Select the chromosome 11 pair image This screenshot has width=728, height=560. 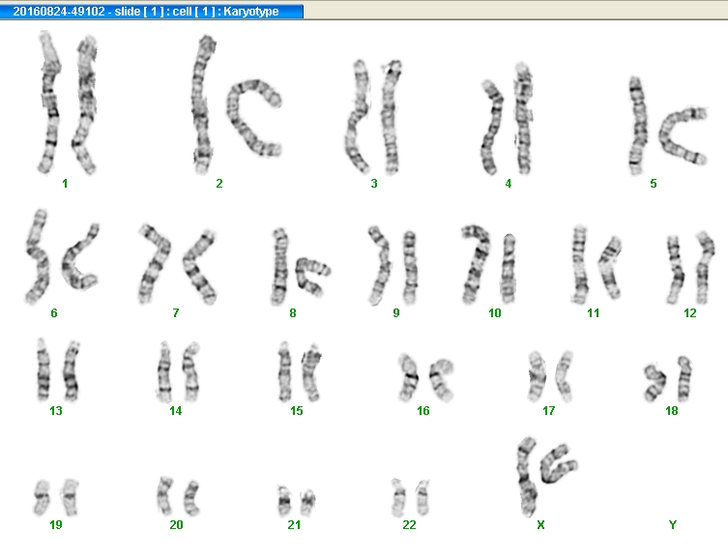pyautogui.click(x=597, y=265)
